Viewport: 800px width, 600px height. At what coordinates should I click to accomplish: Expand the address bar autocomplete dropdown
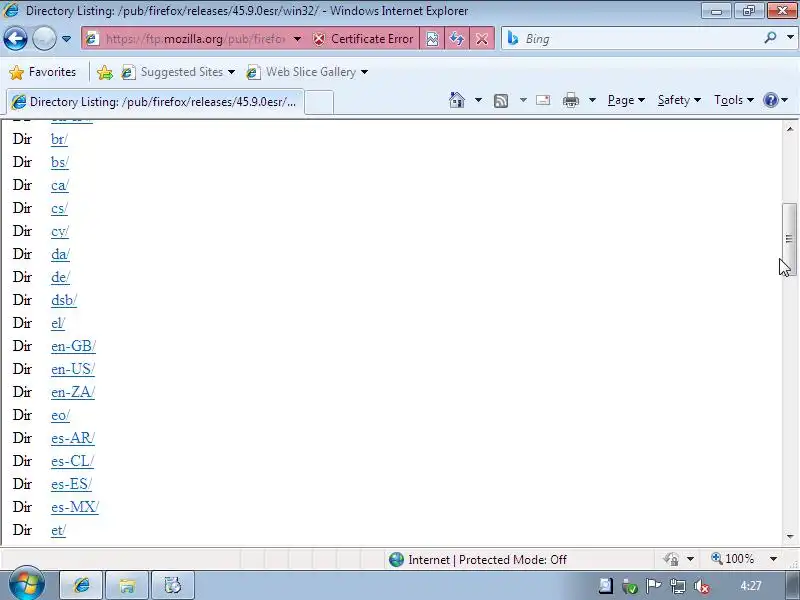(297, 39)
